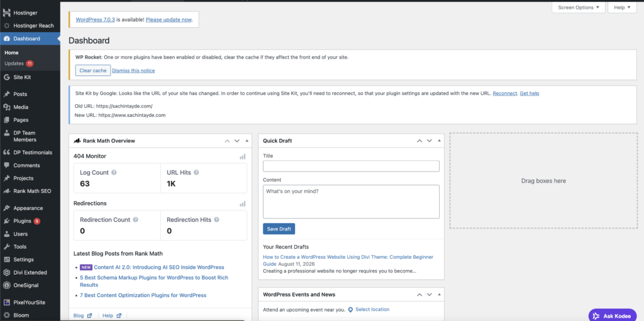Click the Projects pin icon
The height and width of the screenshot is (321, 644).
(x=6, y=178)
